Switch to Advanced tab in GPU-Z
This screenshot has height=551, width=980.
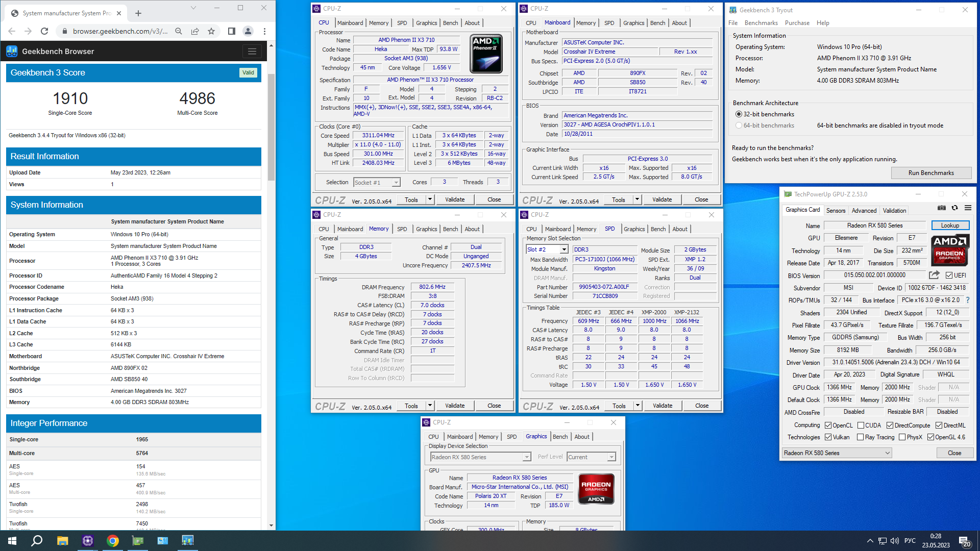(x=864, y=211)
